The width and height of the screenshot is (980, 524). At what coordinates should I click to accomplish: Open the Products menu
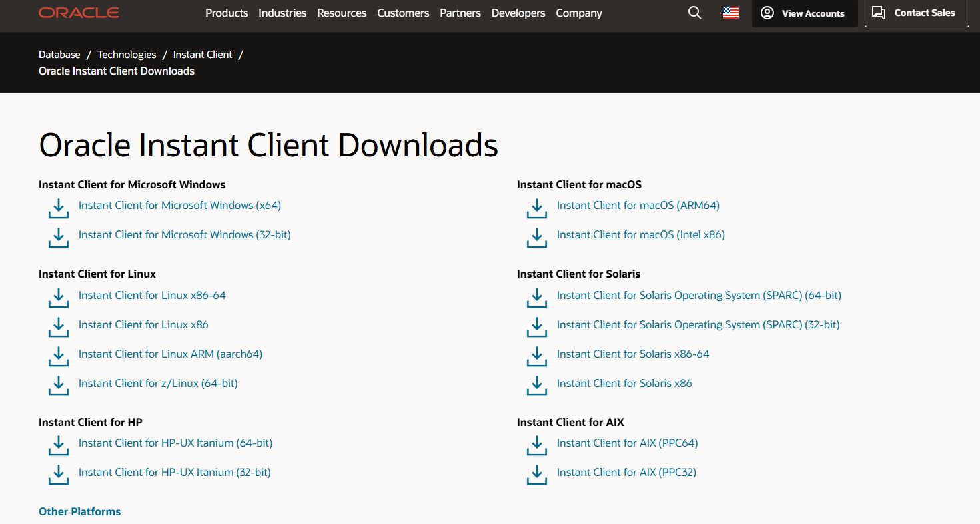point(227,13)
